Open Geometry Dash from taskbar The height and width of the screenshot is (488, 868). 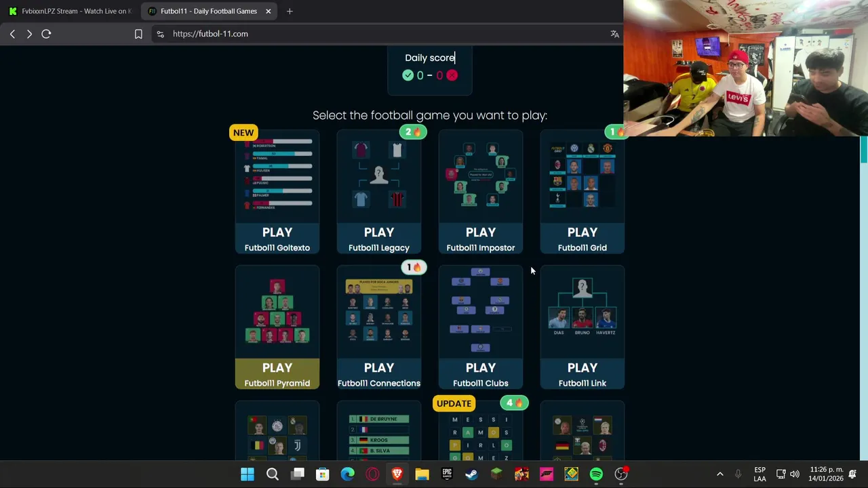pyautogui.click(x=572, y=474)
